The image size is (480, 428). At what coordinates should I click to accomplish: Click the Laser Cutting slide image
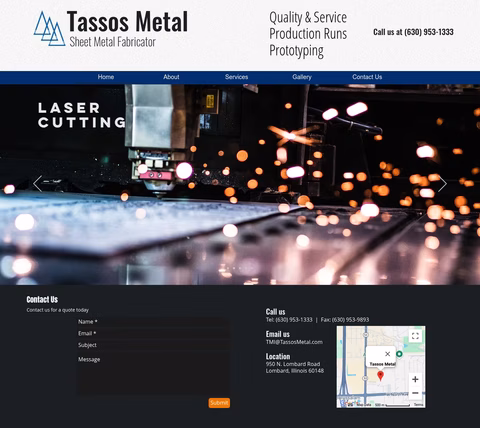[x=240, y=184]
